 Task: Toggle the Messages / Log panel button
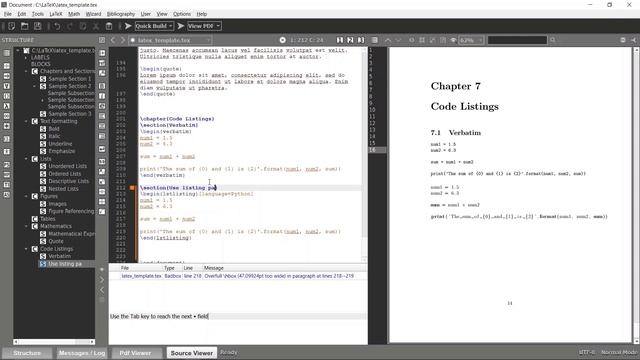point(82,353)
